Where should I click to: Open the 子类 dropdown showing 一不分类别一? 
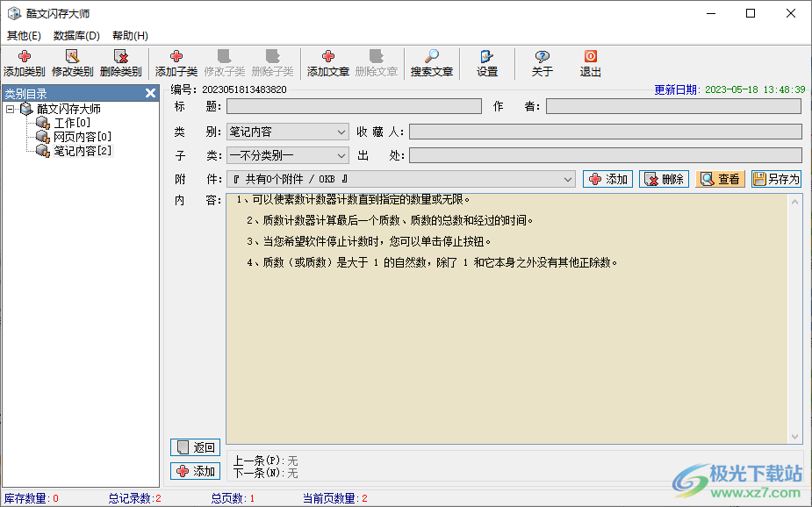(x=287, y=155)
